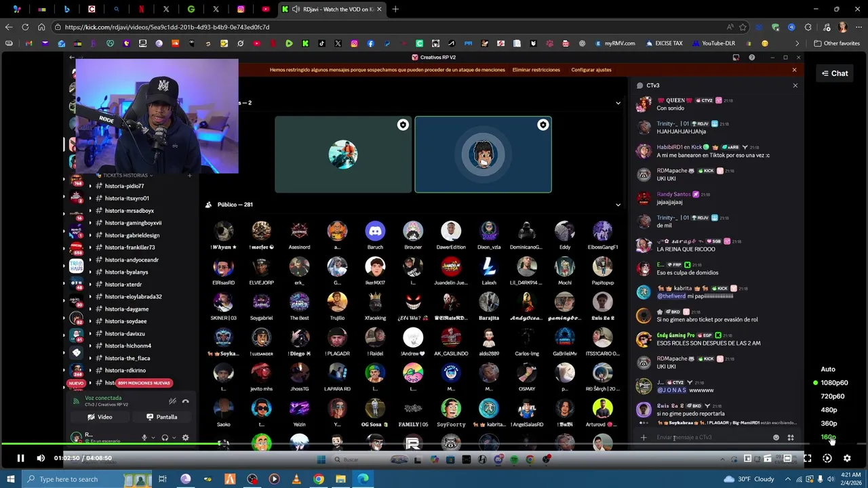Image resolution: width=868 pixels, height=488 pixels.
Task: Select 360p video quality
Action: [x=829, y=424]
